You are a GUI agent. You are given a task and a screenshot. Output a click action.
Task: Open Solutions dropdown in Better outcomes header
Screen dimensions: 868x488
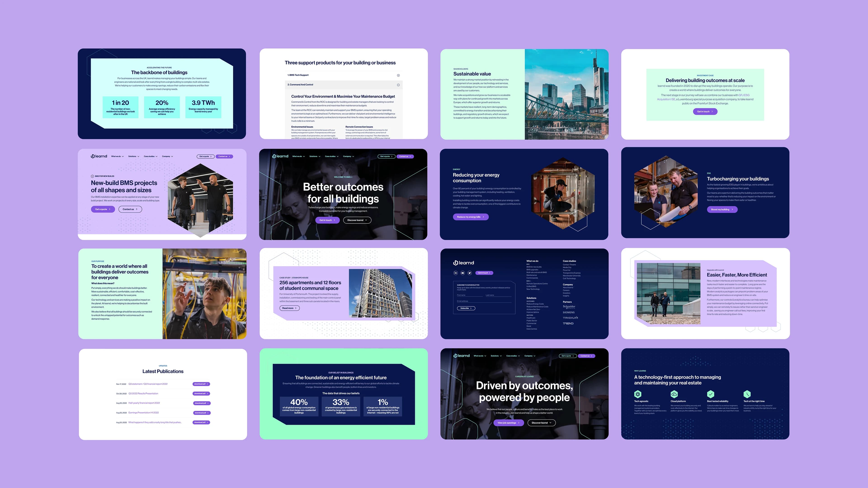pos(315,156)
